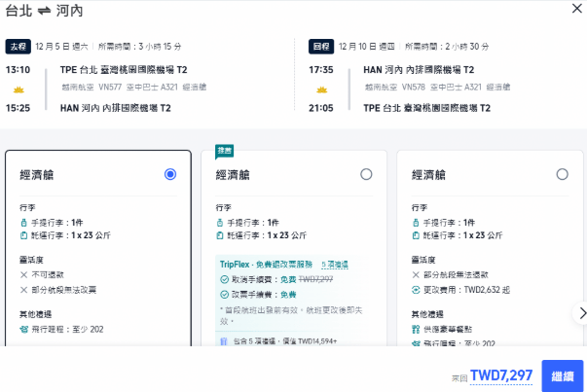587x392 pixels.
Task: Select the recommended TripFlex economy fare radio
Action: (366, 174)
